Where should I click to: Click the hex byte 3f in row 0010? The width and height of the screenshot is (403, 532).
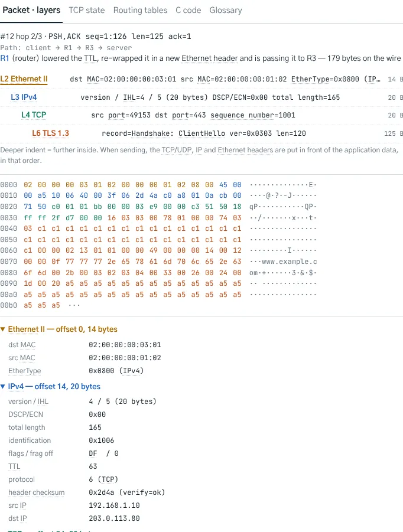pyautogui.click(x=111, y=195)
